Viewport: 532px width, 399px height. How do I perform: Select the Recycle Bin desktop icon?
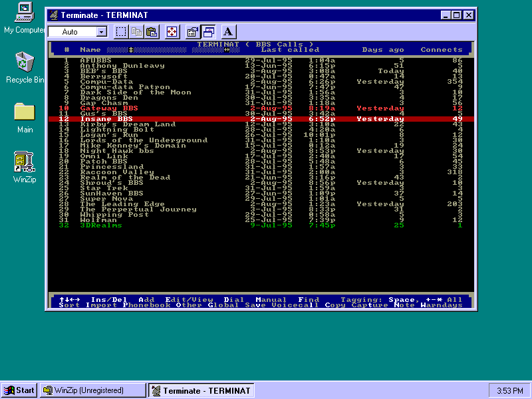click(25, 68)
